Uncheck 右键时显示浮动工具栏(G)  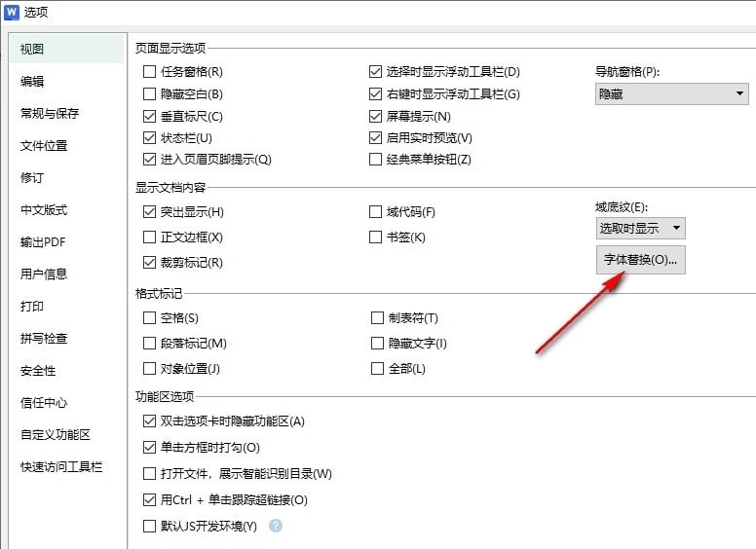375,93
